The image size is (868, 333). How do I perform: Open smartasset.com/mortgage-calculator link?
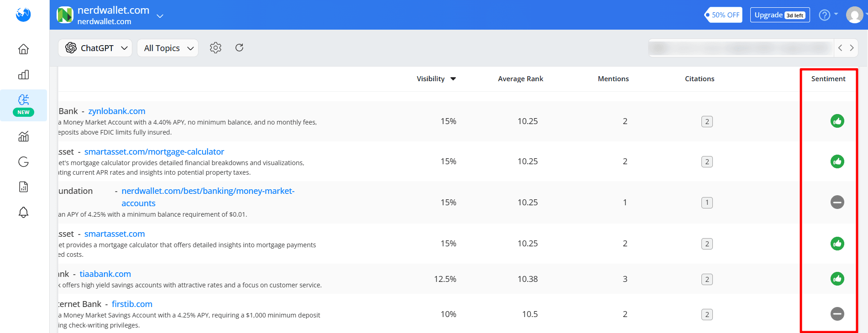point(154,152)
